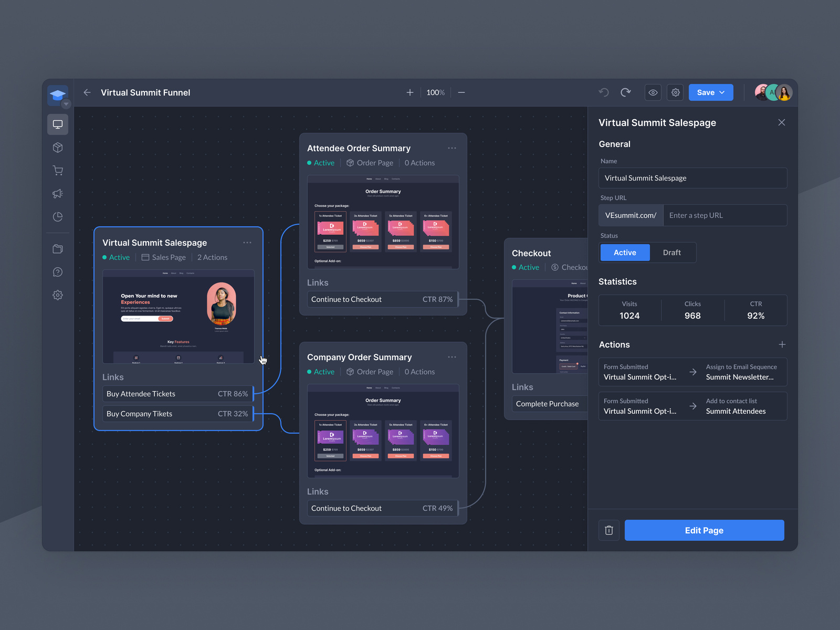Set page status to Draft
Image resolution: width=840 pixels, height=630 pixels.
coord(672,253)
